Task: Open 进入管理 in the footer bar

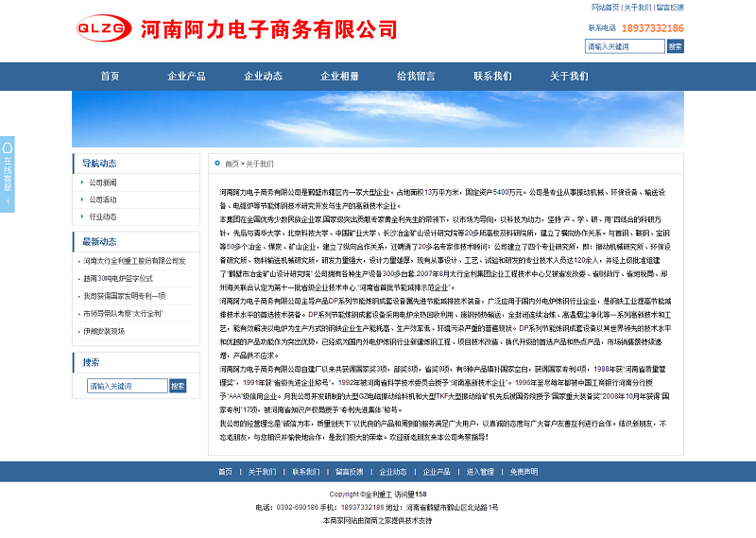Action: click(x=480, y=472)
